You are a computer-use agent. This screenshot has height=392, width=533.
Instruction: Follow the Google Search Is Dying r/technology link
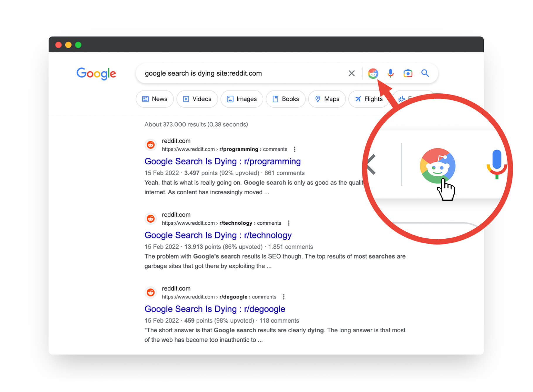(218, 235)
